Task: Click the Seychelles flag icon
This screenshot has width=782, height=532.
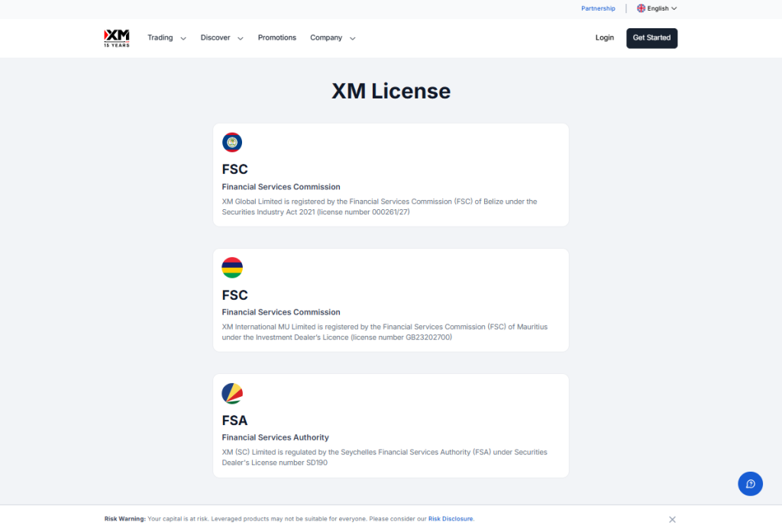Action: [x=232, y=394]
